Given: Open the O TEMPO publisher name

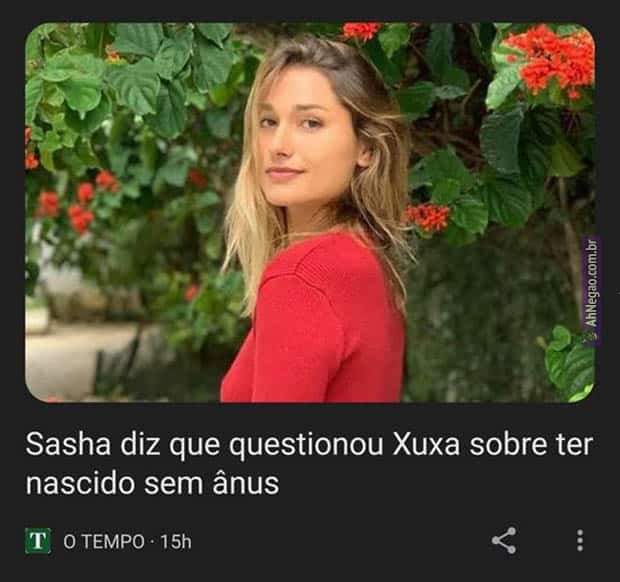Looking at the screenshot, I should click(x=104, y=541).
